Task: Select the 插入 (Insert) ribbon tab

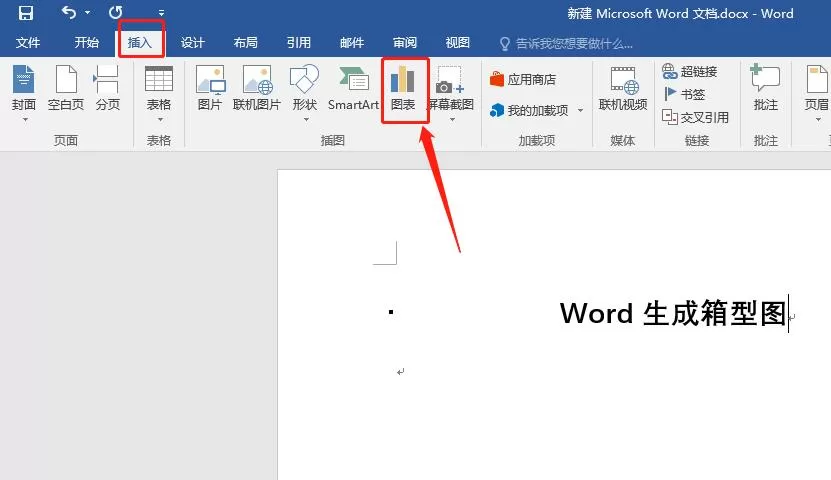Action: click(x=140, y=42)
